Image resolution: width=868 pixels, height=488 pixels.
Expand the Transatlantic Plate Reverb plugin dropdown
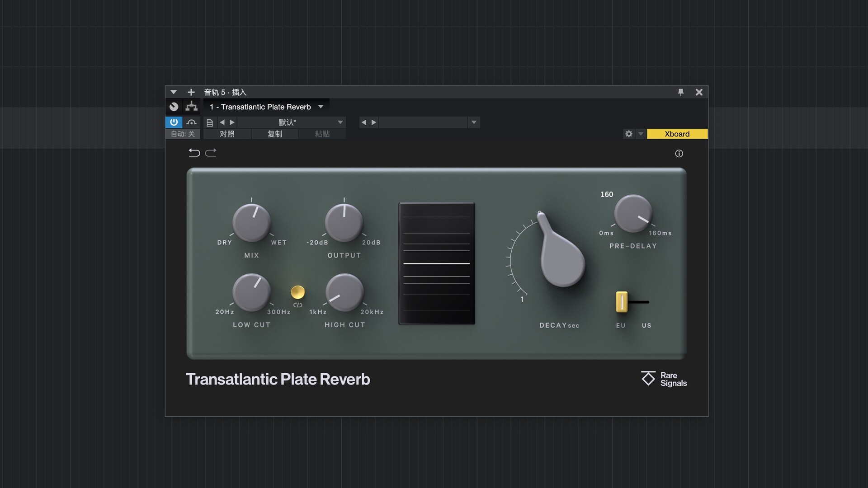click(x=321, y=107)
